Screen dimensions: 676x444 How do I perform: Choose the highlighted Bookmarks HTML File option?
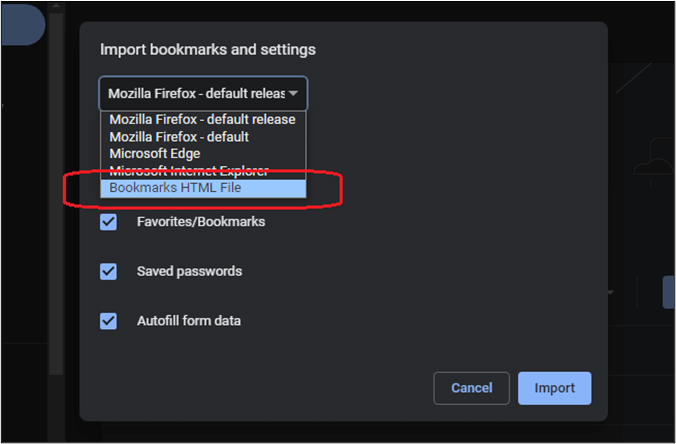pyautogui.click(x=175, y=187)
